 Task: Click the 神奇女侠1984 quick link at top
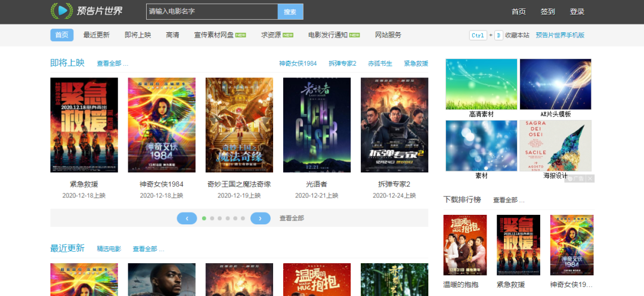298,64
